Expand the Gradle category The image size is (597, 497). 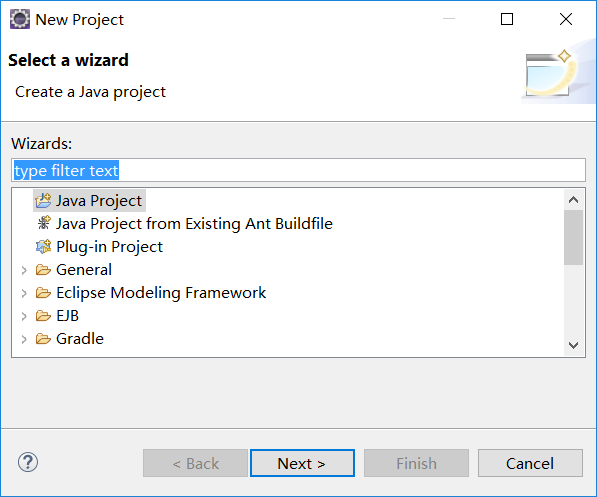click(x=24, y=339)
